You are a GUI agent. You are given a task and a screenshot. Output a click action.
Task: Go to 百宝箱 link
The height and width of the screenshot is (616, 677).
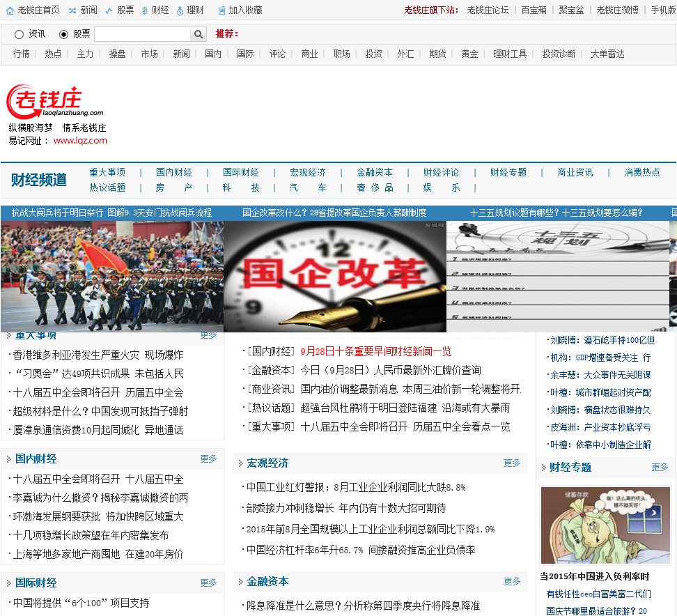[x=534, y=10]
